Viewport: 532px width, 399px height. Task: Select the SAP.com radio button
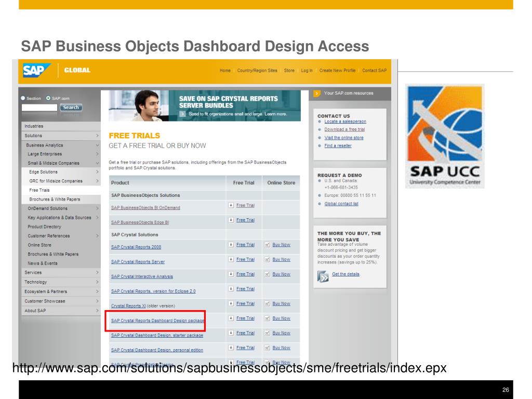pos(48,98)
